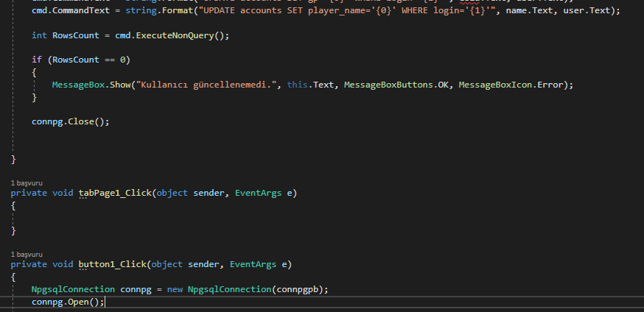
Task: Click the NpgsqlConnection type at line start
Action: click(73, 289)
